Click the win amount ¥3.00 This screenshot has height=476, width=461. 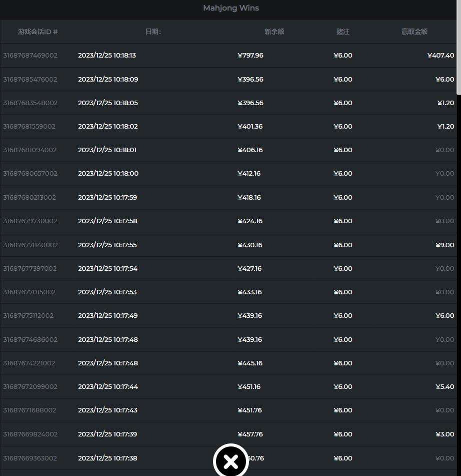point(445,434)
